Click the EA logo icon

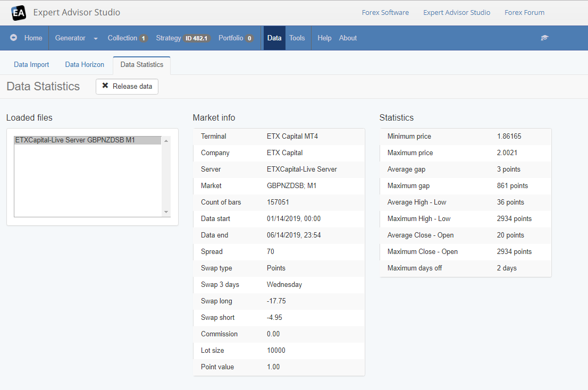[x=19, y=13]
